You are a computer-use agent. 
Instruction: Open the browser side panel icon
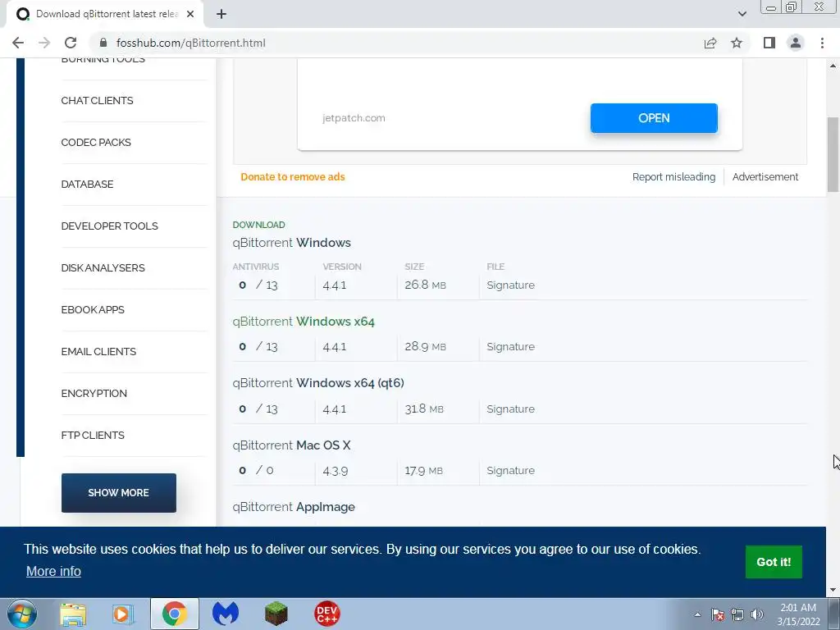769,43
